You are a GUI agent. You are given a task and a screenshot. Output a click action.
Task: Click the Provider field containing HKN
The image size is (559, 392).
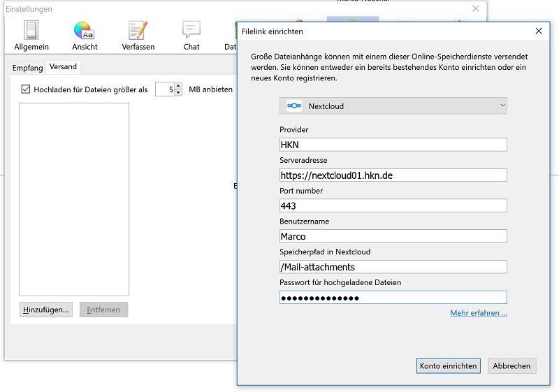point(393,145)
